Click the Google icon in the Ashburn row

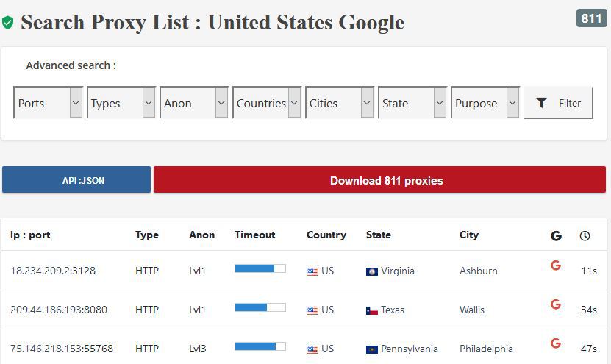pyautogui.click(x=556, y=265)
